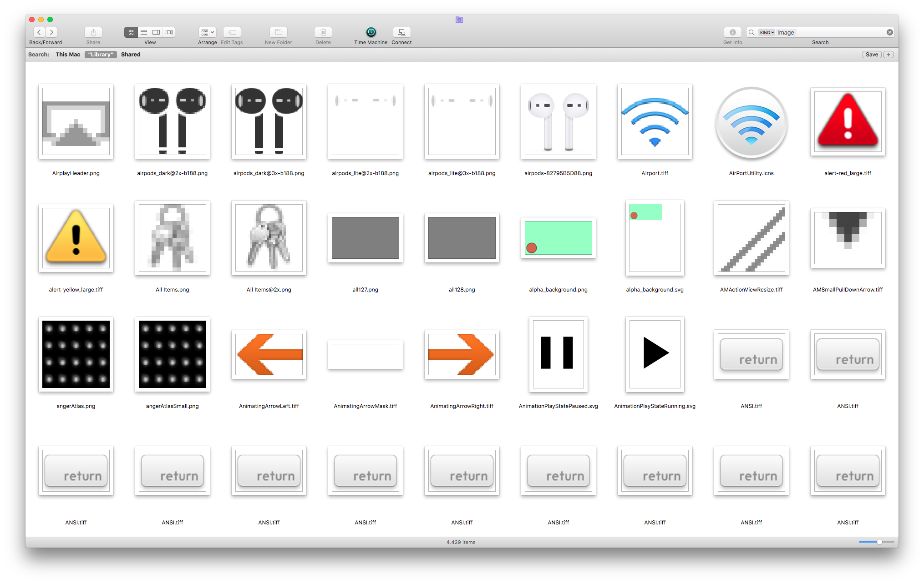Select the All Items@2x.png keys icon
Screen dimensions: 924x584
point(269,238)
